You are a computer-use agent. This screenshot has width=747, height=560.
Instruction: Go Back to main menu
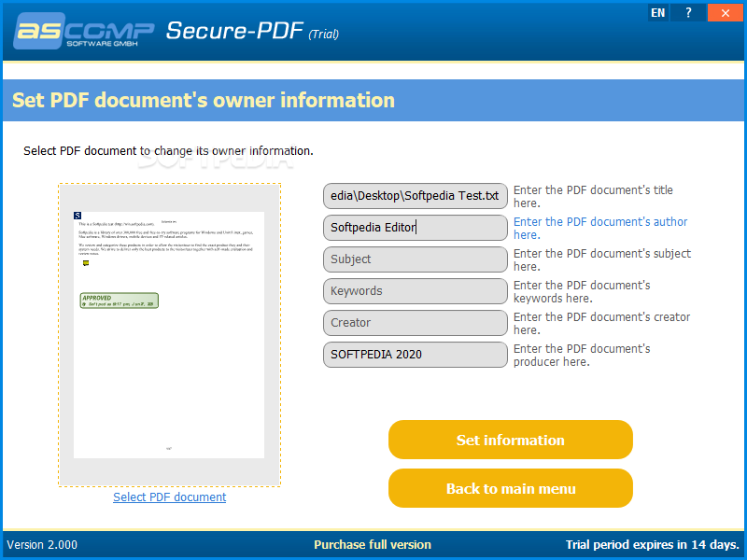(x=510, y=488)
